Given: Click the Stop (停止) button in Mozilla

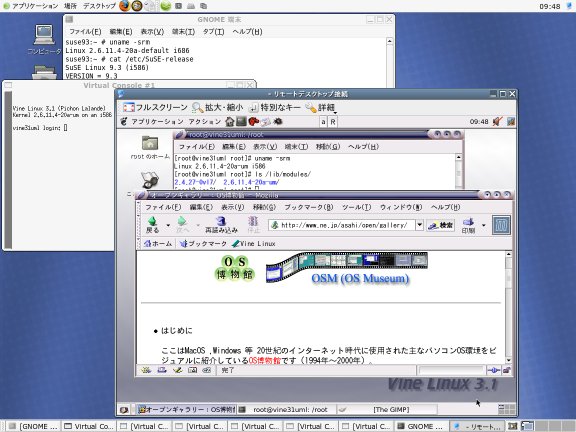Looking at the screenshot, I should 253,225.
